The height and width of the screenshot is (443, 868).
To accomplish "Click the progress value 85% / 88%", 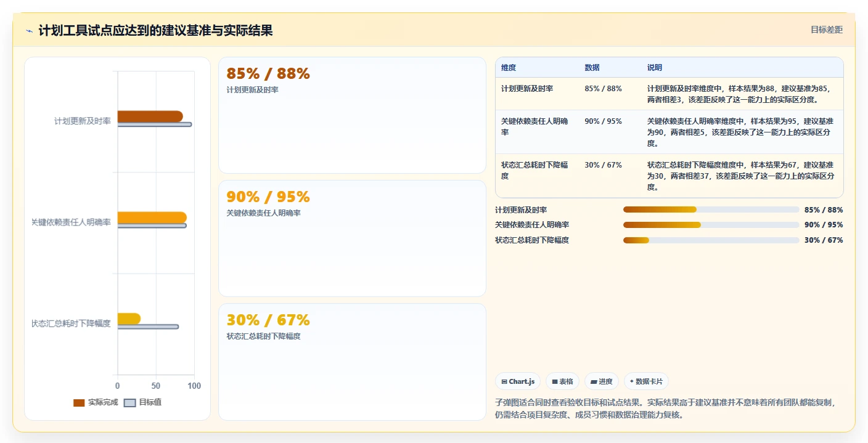I will 824,209.
